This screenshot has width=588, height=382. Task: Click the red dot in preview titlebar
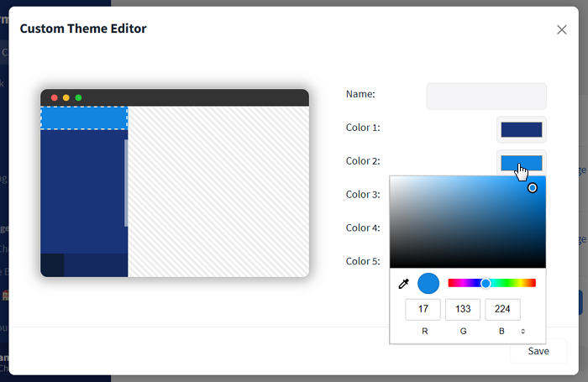point(55,97)
